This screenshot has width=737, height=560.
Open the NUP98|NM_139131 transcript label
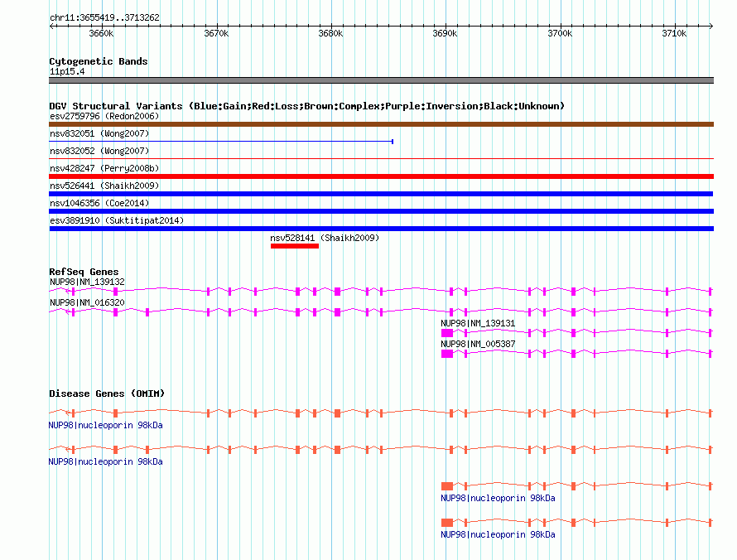[478, 324]
